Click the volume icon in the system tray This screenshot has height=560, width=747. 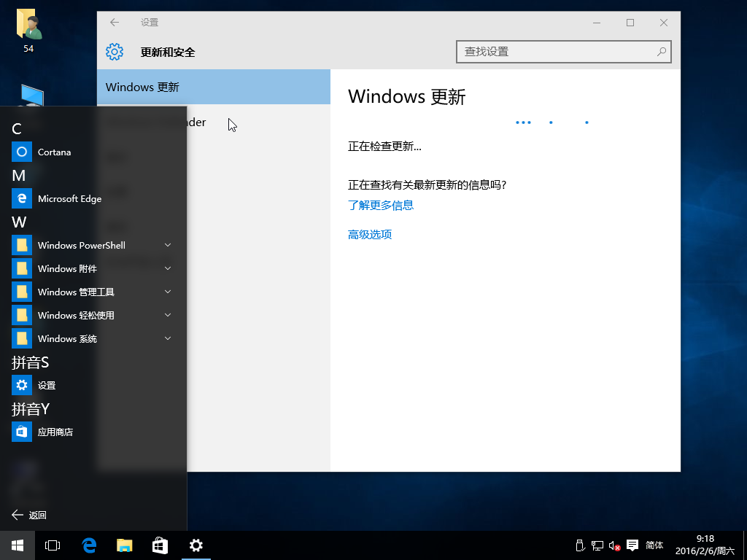click(614, 545)
